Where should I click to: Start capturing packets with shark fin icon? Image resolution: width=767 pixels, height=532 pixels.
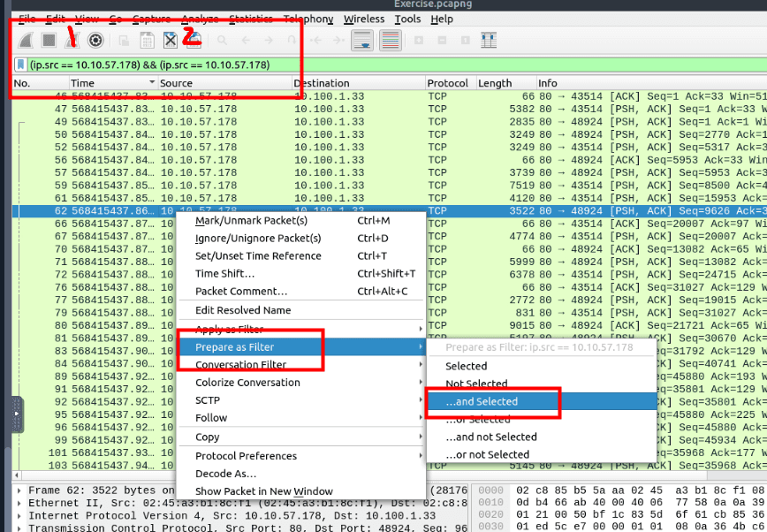click(x=27, y=40)
